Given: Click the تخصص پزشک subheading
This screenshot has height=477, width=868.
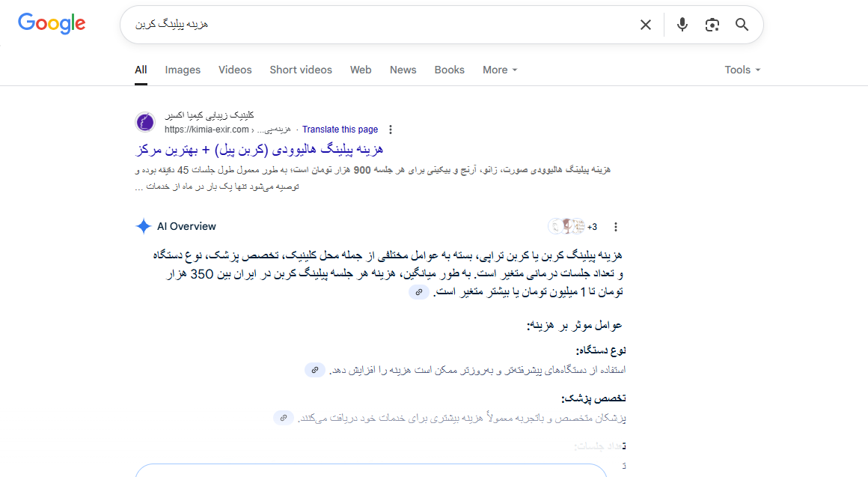Looking at the screenshot, I should coord(593,398).
